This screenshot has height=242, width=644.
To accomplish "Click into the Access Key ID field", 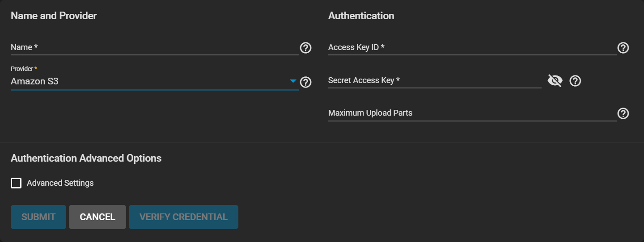I will coord(472,47).
